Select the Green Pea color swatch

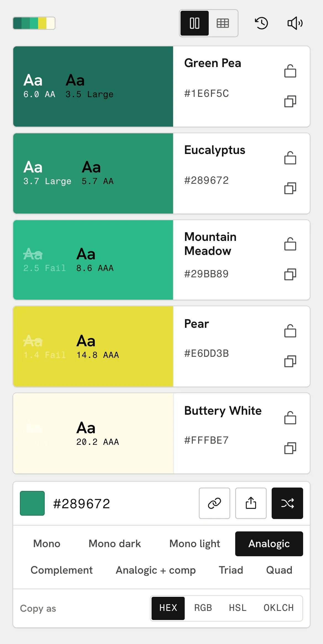pos(93,86)
